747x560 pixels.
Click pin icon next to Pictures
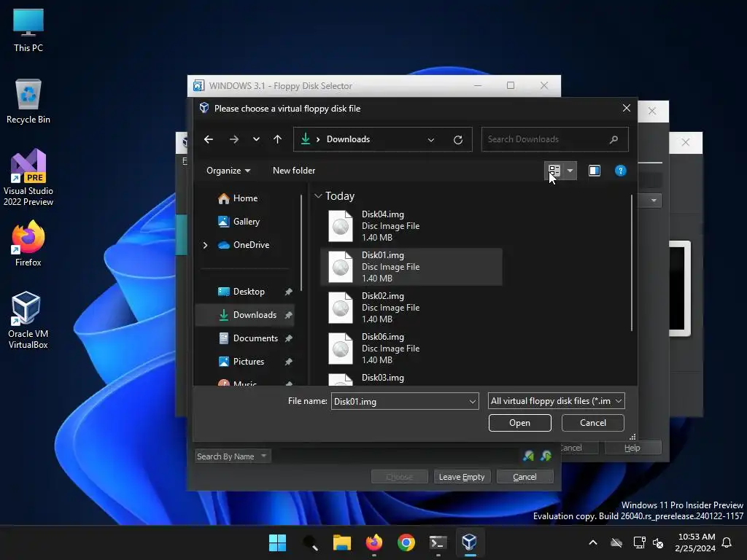[288, 362]
